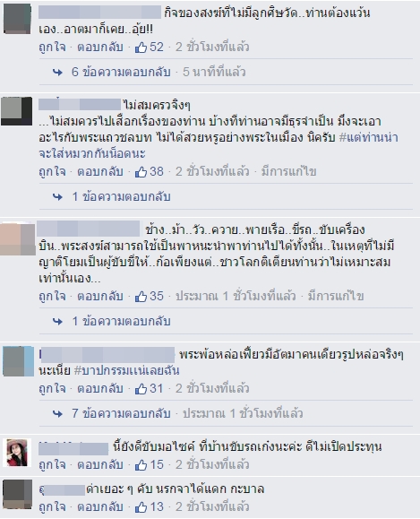Click ตอบกลับ on the comment with 15 likes
The image size is (420, 519).
coord(100,464)
